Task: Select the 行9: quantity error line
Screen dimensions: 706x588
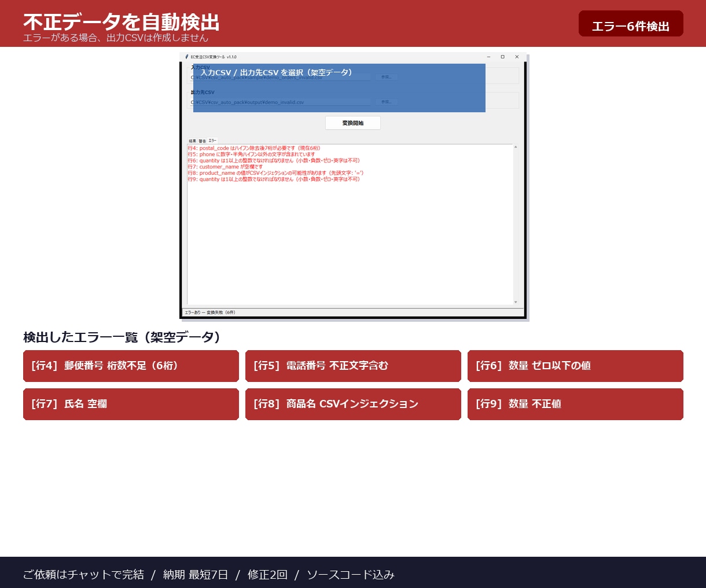Action: [x=274, y=179]
